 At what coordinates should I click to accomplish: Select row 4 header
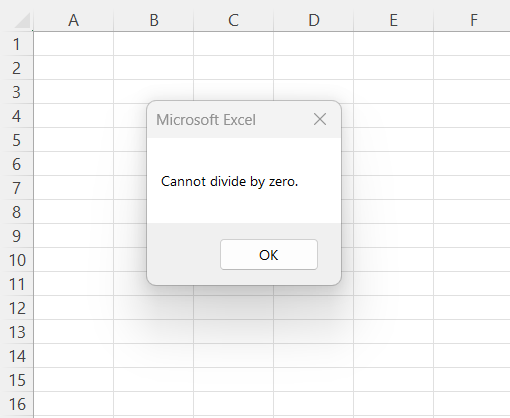(x=17, y=116)
